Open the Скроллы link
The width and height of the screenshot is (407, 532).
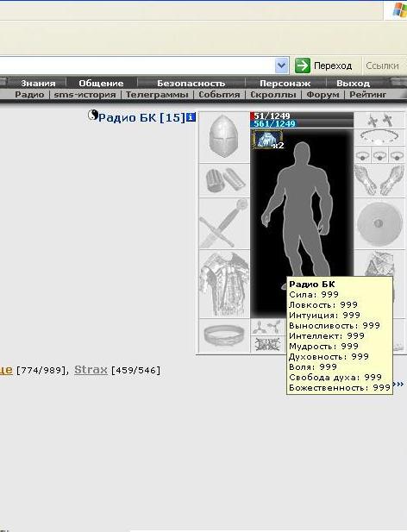click(273, 95)
